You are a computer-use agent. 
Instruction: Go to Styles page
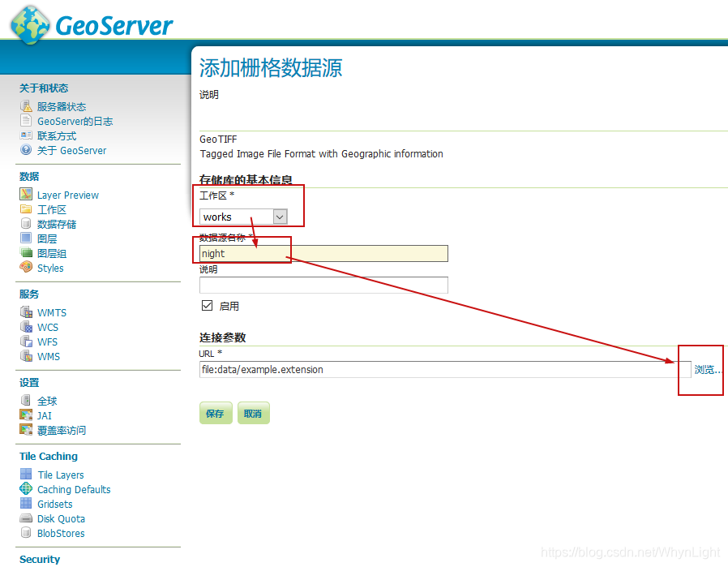(x=50, y=268)
